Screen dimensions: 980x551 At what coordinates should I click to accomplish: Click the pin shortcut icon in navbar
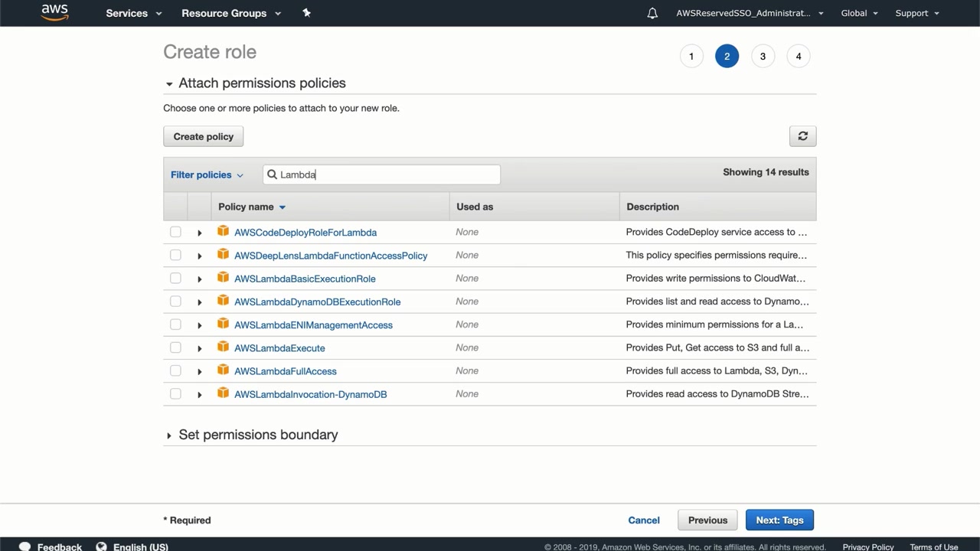coord(306,13)
